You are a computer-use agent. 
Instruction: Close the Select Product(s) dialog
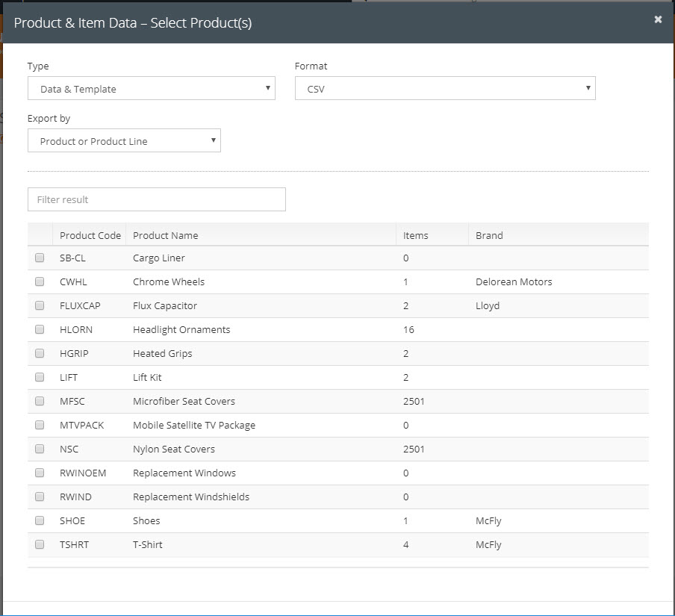pyautogui.click(x=658, y=19)
